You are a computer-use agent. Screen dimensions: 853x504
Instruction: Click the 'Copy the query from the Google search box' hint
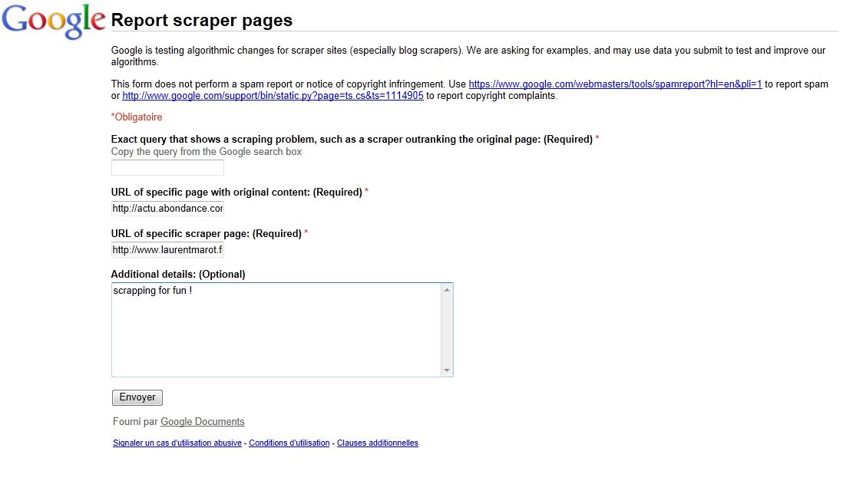(x=207, y=152)
